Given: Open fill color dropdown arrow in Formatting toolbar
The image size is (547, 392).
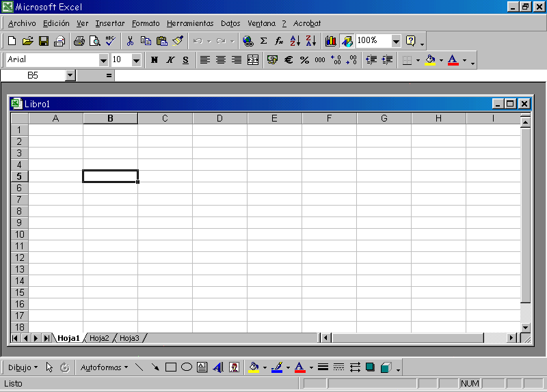Looking at the screenshot, I should tap(441, 60).
